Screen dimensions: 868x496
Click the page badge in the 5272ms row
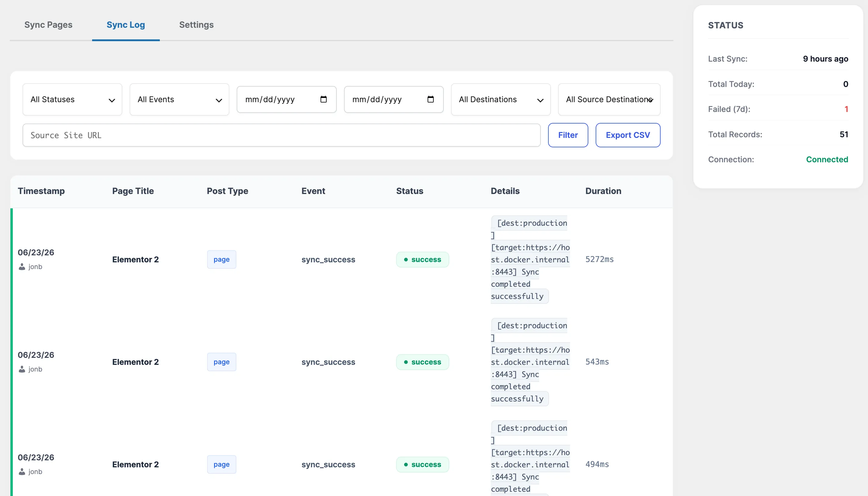(222, 260)
